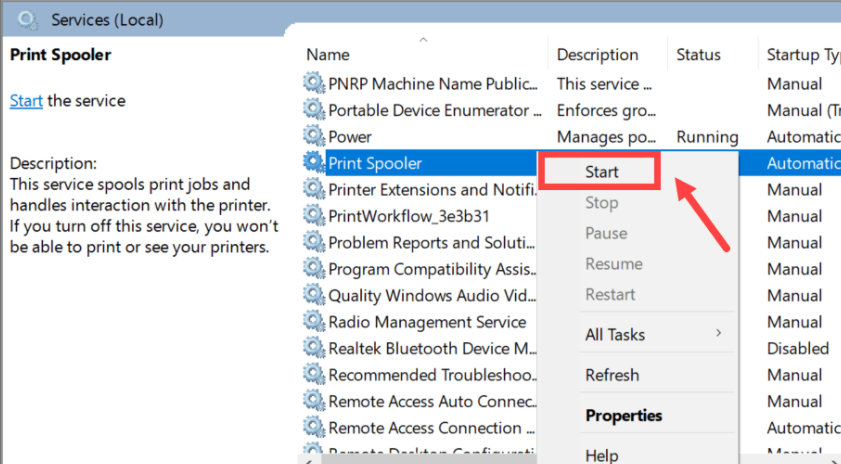841x464 pixels.
Task: Click the Print Spooler gear icon
Action: 315,163
